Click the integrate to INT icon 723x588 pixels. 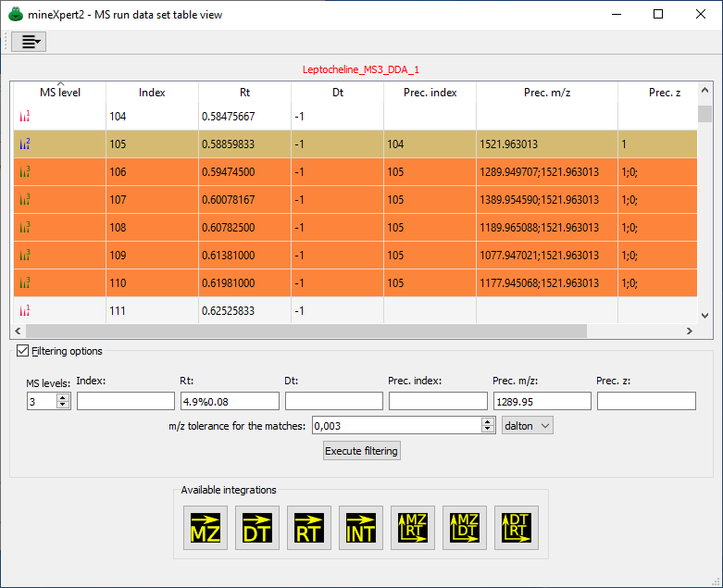[x=360, y=528]
